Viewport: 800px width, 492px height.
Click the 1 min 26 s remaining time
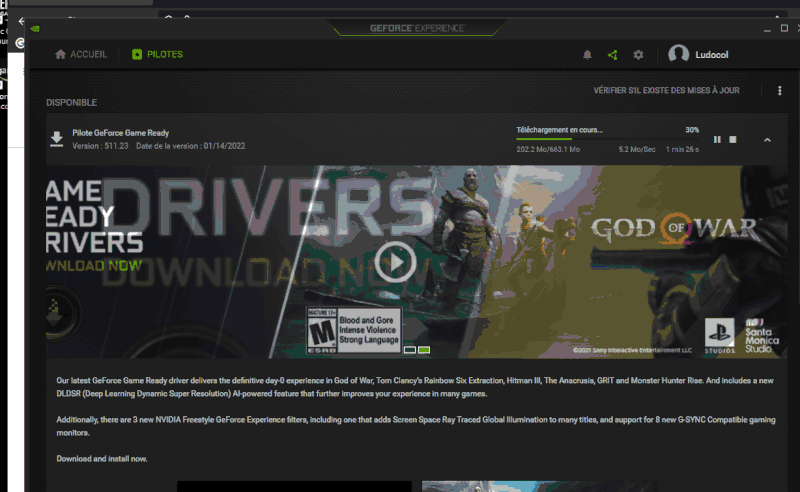tap(682, 150)
